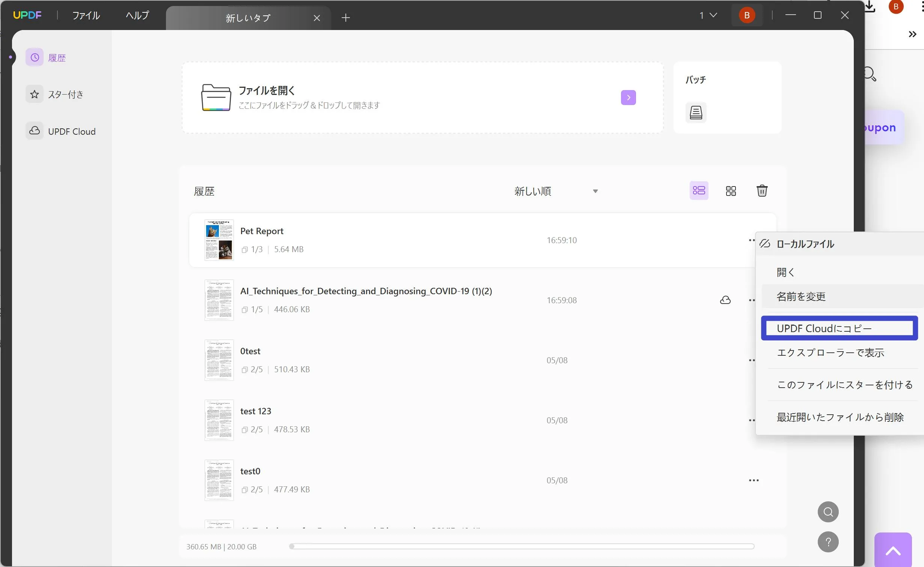Open the test0 file thumbnail

click(x=219, y=480)
